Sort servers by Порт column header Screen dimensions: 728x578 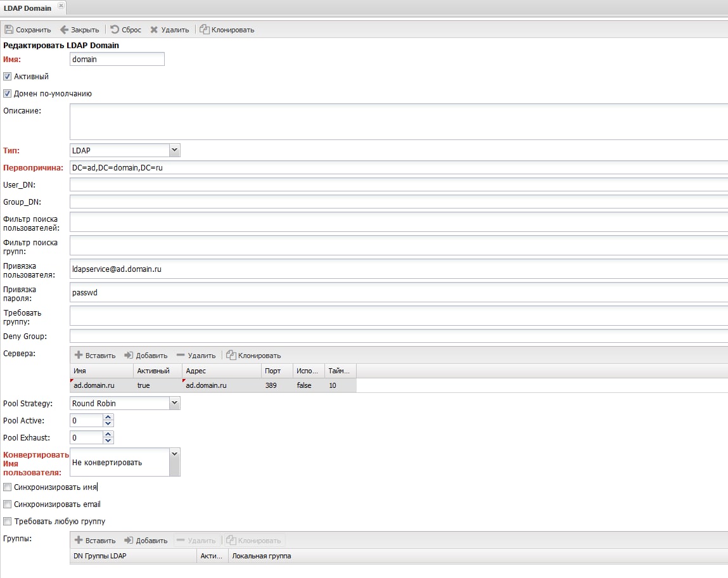[x=277, y=371]
